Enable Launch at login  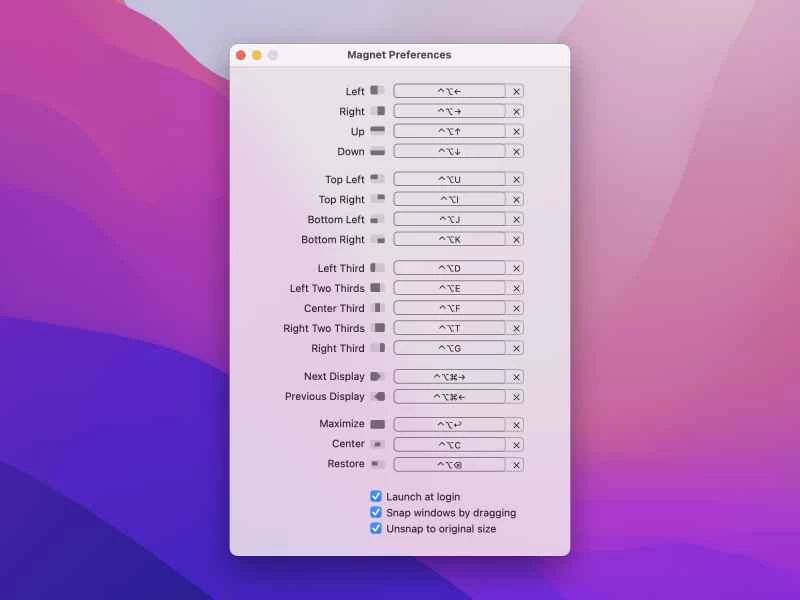click(376, 496)
